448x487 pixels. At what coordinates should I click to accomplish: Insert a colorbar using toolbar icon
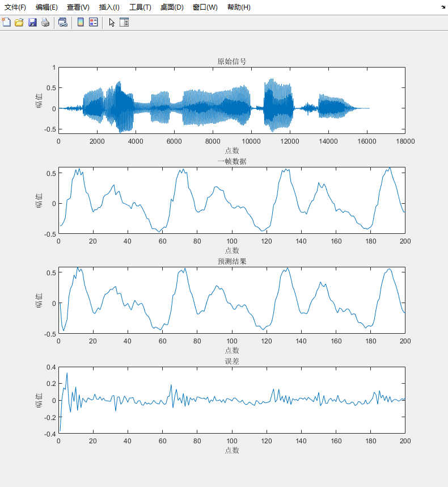pos(81,22)
